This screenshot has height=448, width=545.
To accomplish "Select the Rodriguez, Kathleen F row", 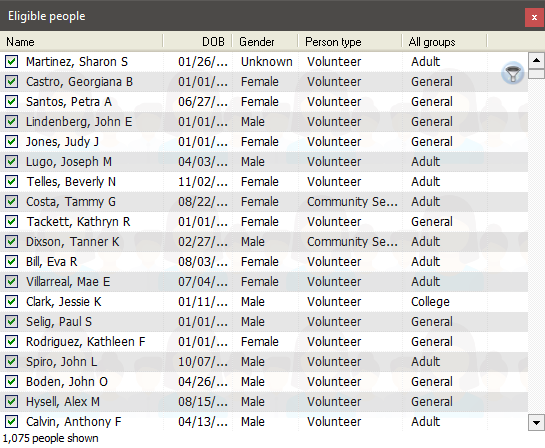I will [264, 342].
